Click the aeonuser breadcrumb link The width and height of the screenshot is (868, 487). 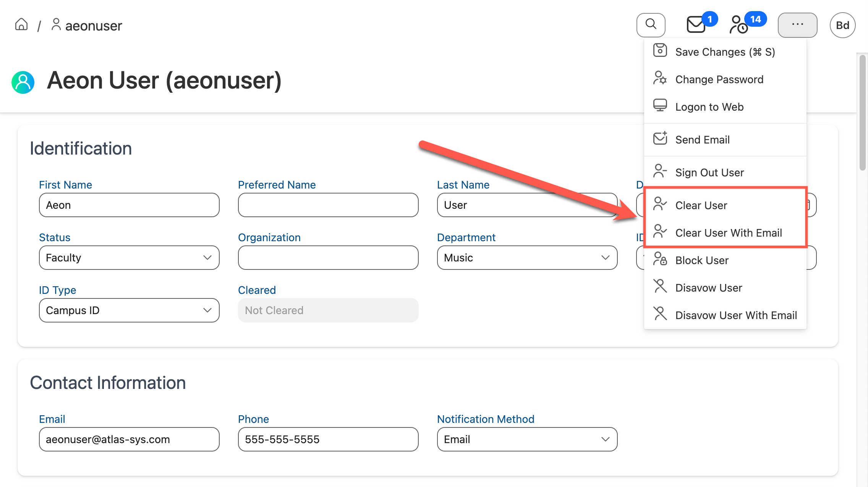tap(93, 26)
